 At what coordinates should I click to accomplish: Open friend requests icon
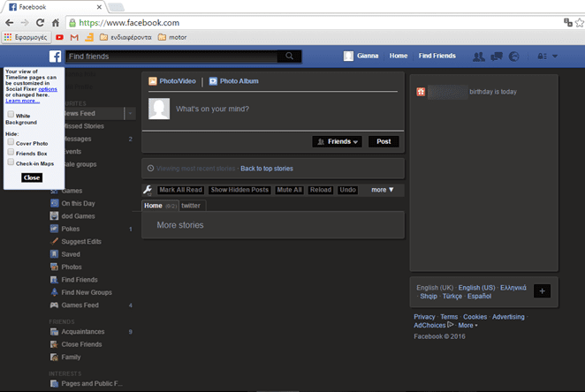(x=479, y=57)
